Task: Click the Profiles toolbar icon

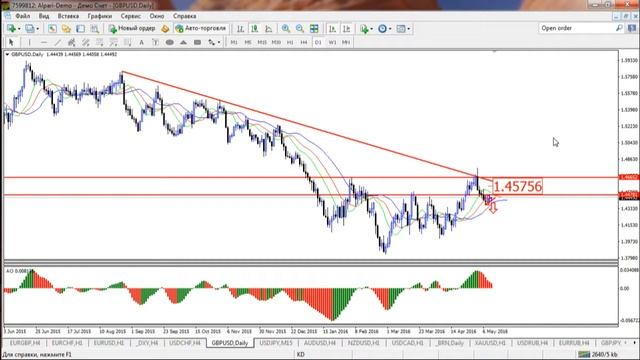Action: pos(30,29)
